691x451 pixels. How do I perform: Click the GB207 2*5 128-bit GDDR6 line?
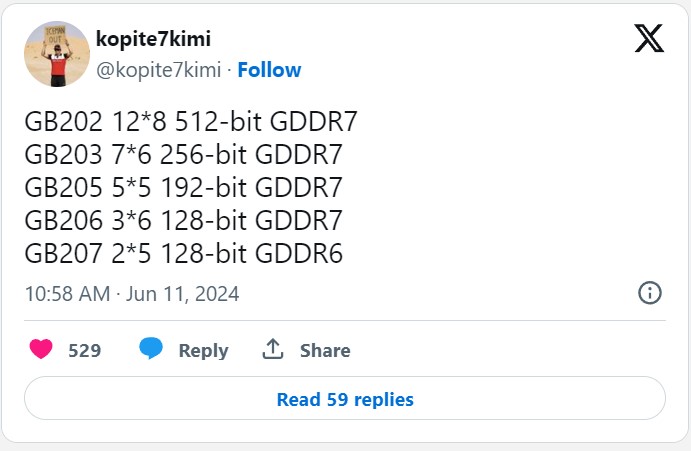click(183, 253)
